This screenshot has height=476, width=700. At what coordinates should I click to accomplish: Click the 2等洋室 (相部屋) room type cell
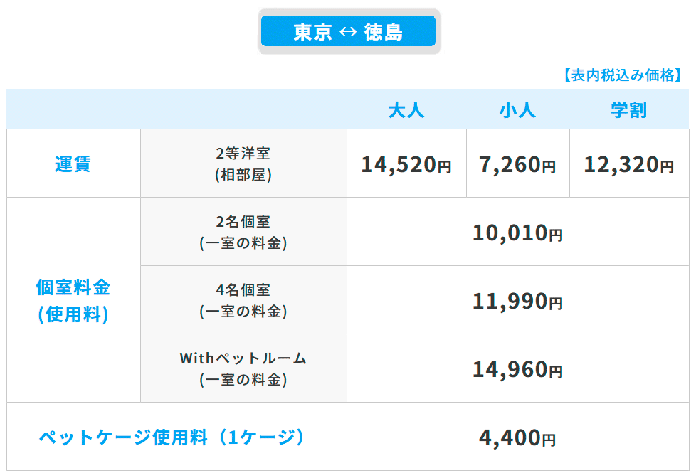243,164
